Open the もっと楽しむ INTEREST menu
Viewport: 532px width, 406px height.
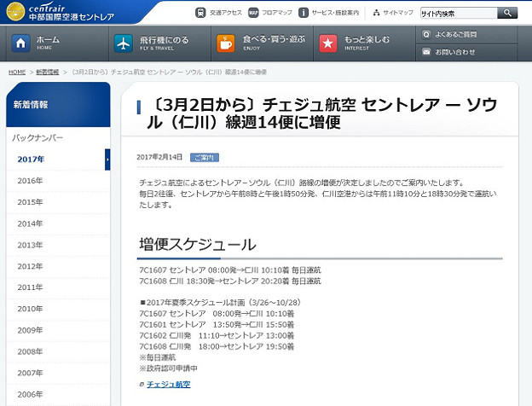pyautogui.click(x=364, y=43)
